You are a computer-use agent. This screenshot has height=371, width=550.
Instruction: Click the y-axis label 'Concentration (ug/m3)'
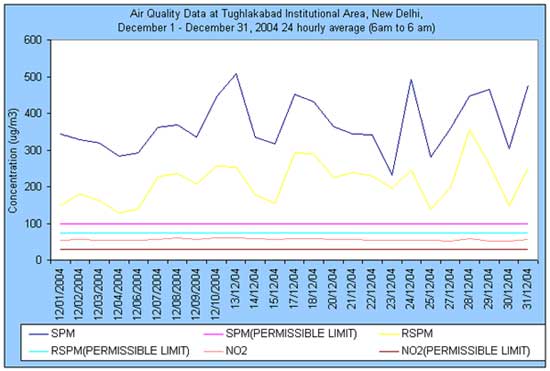click(13, 160)
